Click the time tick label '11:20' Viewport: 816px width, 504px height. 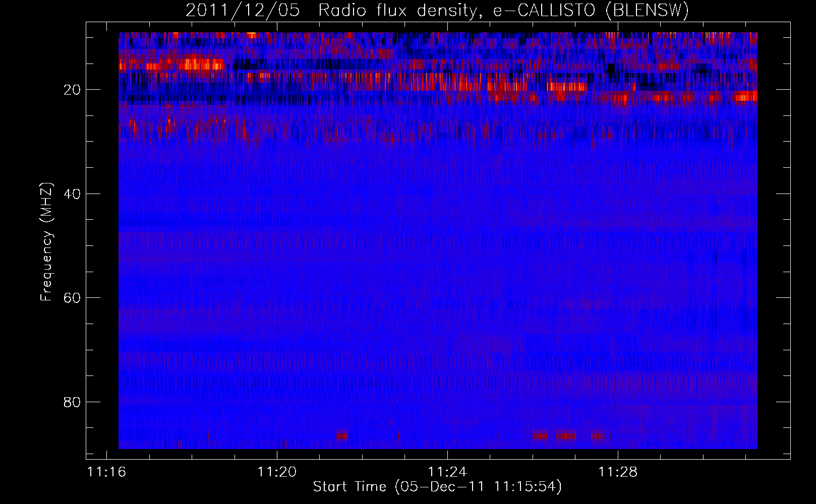pyautogui.click(x=277, y=472)
